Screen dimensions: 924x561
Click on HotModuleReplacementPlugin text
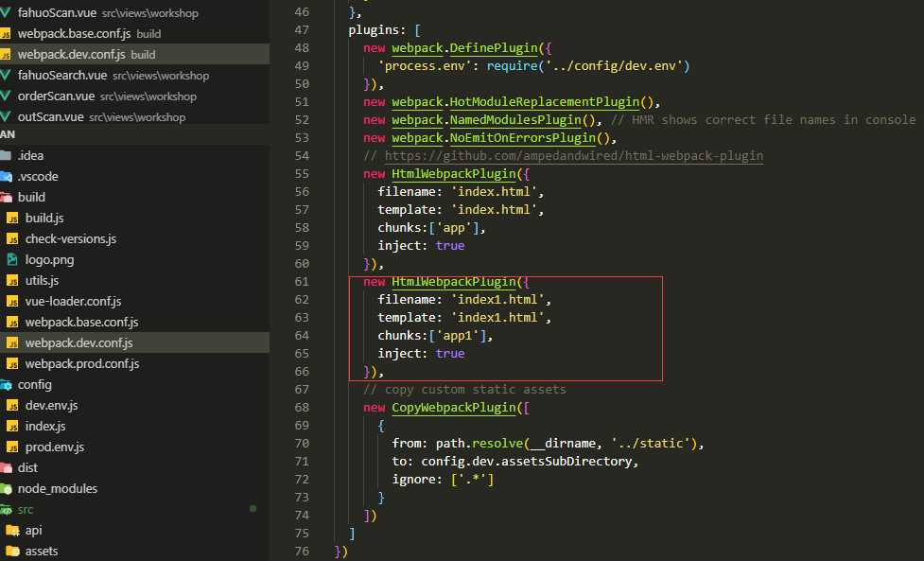coord(545,102)
